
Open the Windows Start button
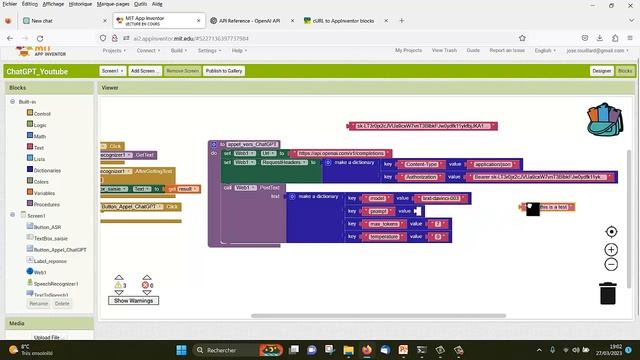click(181, 350)
